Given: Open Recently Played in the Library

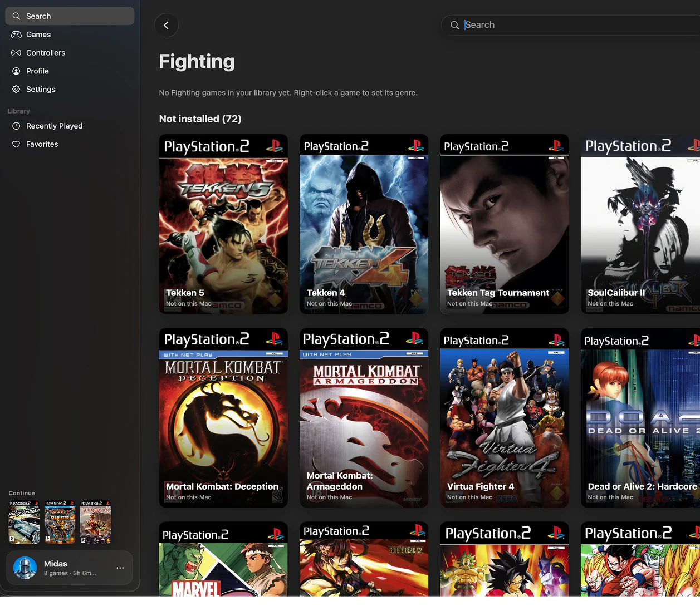Looking at the screenshot, I should pyautogui.click(x=70, y=126).
